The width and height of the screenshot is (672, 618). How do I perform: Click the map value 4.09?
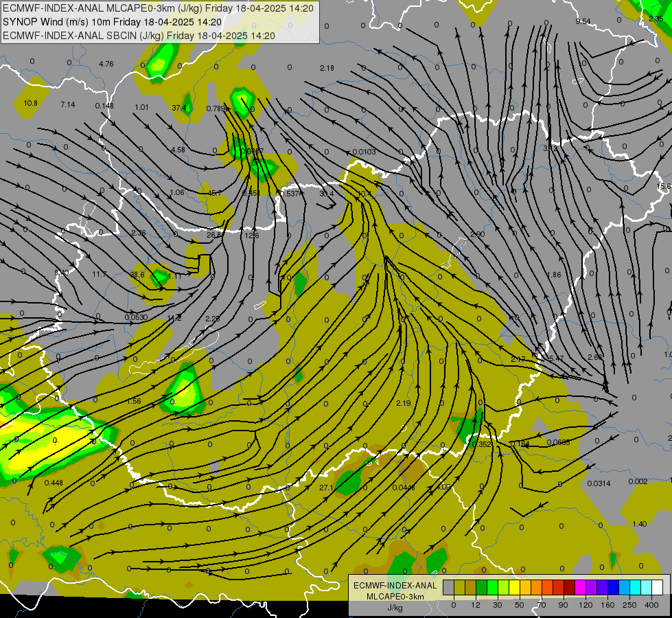443,488
